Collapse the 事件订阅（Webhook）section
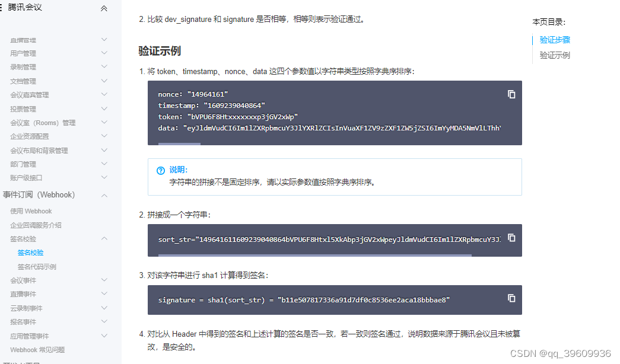 104,196
